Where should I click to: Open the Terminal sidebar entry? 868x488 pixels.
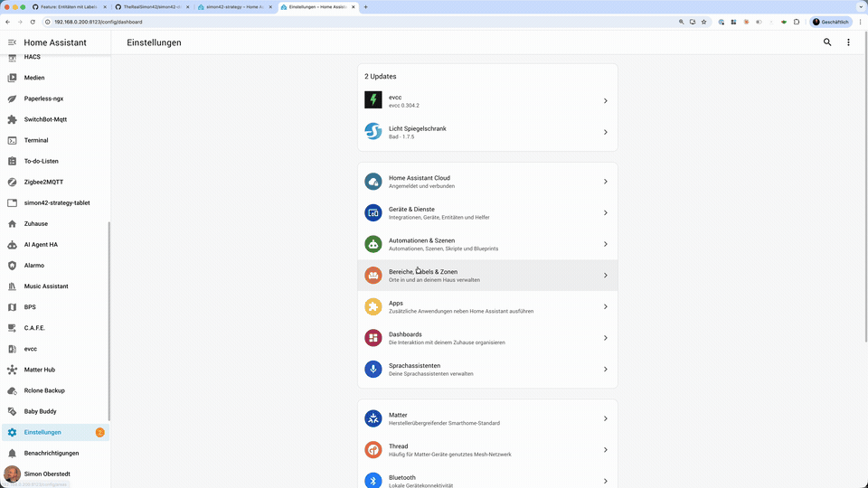pyautogui.click(x=55, y=141)
